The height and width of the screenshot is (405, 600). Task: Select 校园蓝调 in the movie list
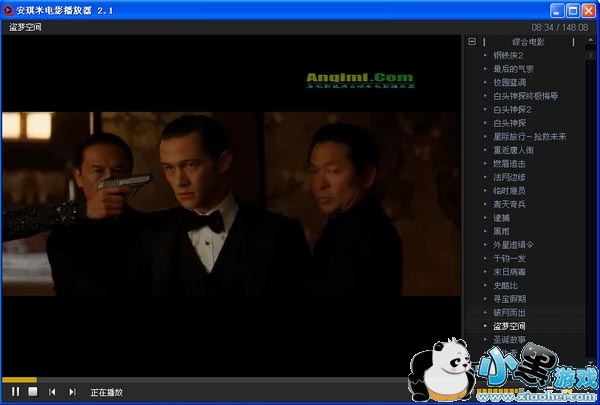click(x=509, y=82)
